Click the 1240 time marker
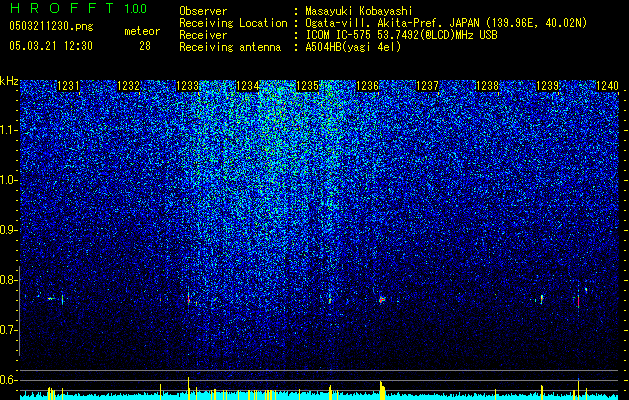 pyautogui.click(x=607, y=86)
